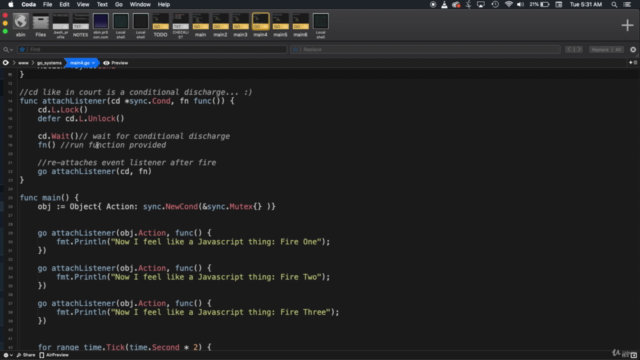Click the Replace button
The height and width of the screenshot is (360, 640).
point(600,49)
